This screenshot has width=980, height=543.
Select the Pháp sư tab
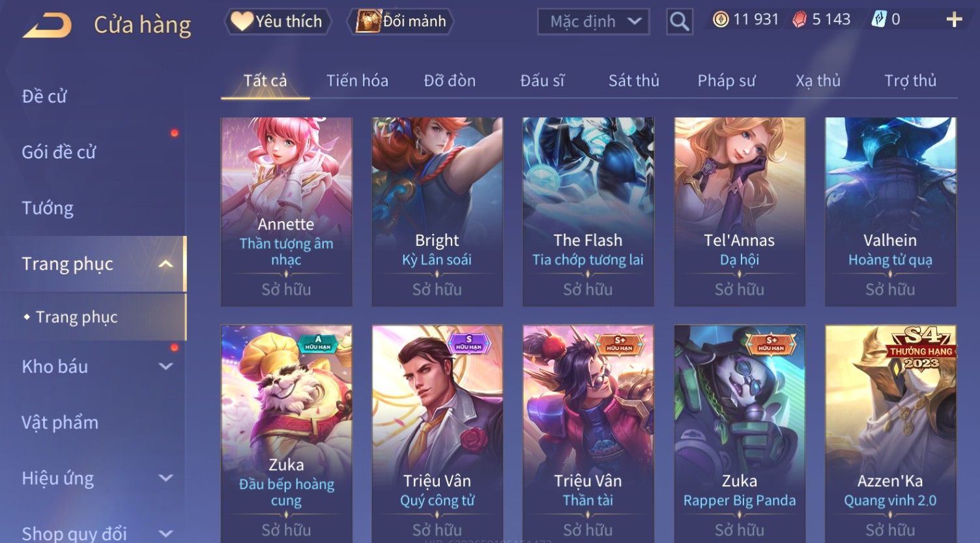coord(727,81)
